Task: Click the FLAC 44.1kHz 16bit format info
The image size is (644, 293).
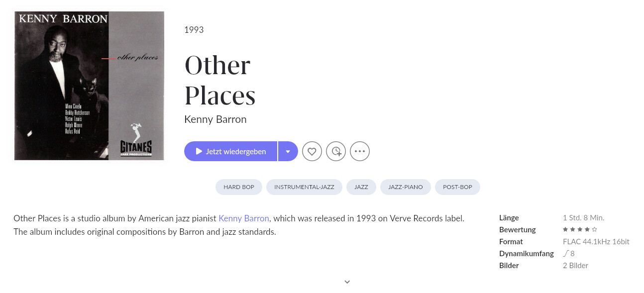Action: click(x=596, y=242)
